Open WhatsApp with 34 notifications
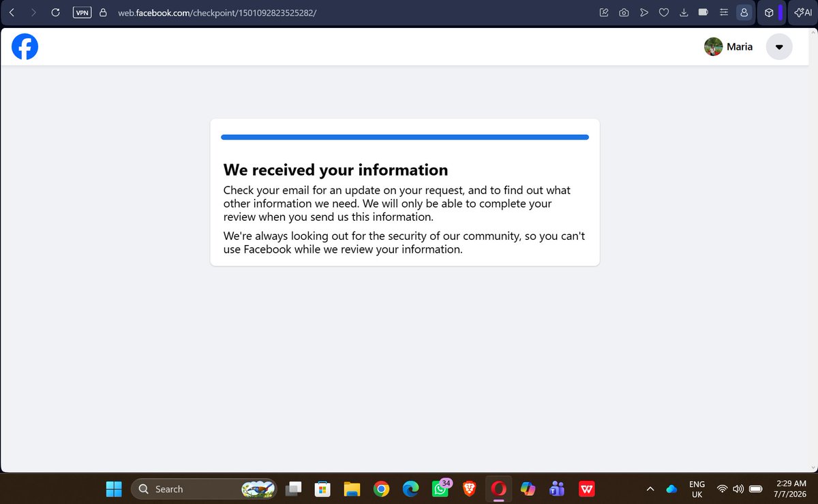Viewport: 818px width, 504px height. click(x=440, y=488)
